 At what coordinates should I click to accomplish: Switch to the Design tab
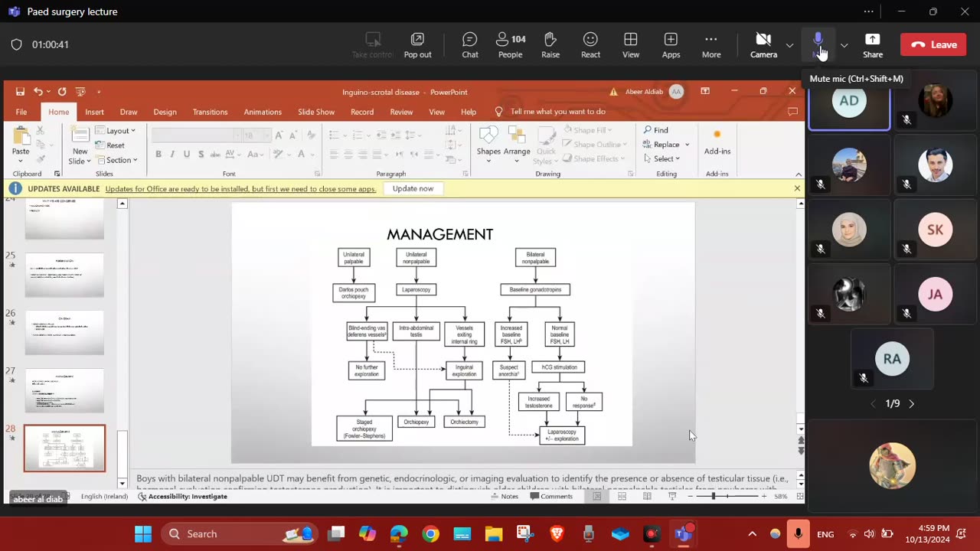165,112
